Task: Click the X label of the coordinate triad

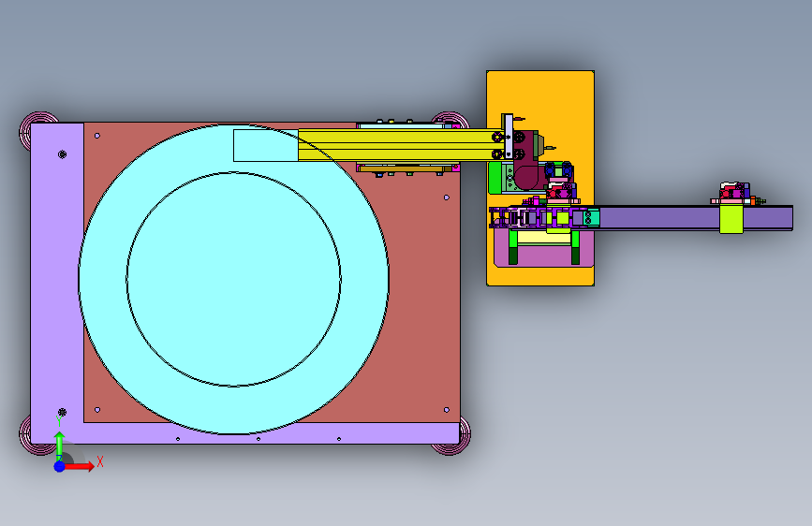Action: point(100,461)
